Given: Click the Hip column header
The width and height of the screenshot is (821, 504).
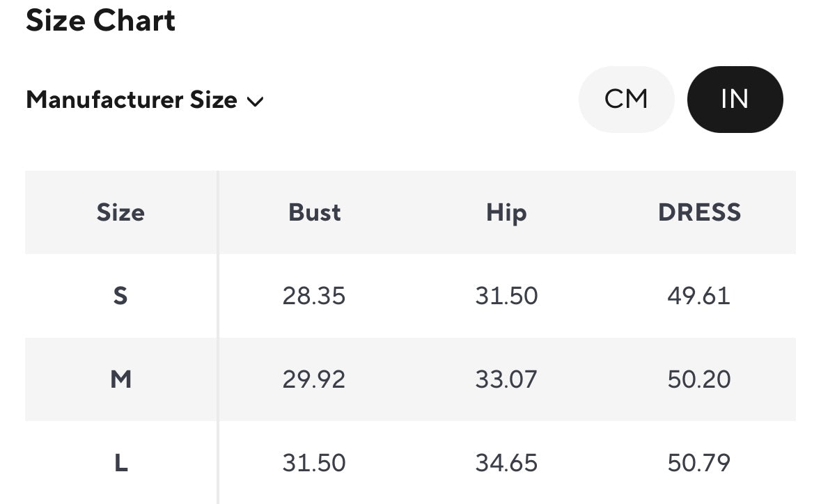Looking at the screenshot, I should coord(506,212).
